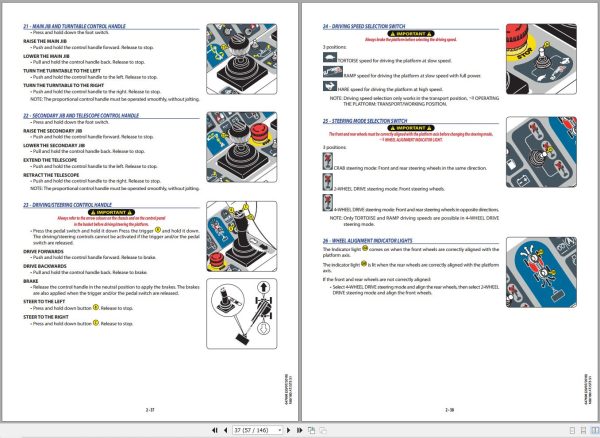Viewport: 600px width, 438px height.
Task: Click 'RAISE THE MAIN JIB' subheading
Action: [45, 41]
